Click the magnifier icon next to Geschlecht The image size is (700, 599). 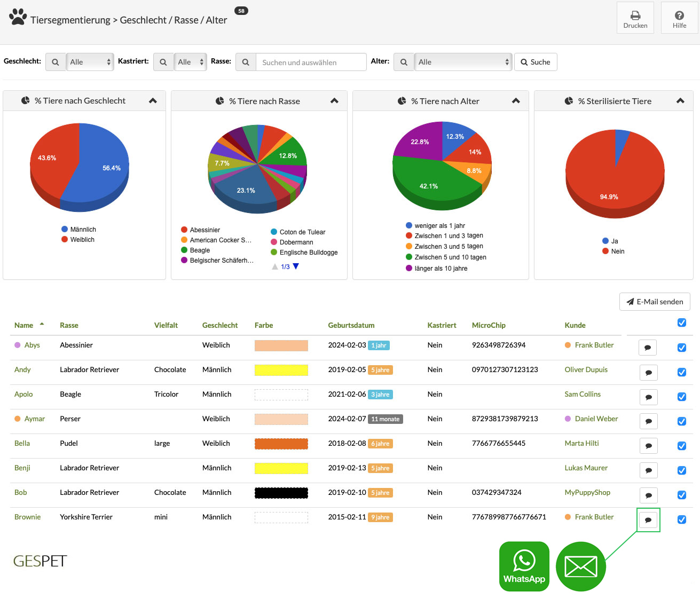pyautogui.click(x=55, y=62)
